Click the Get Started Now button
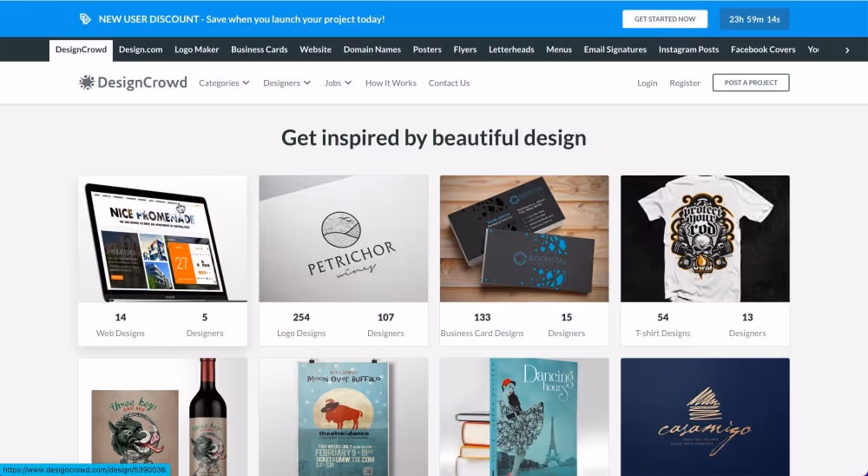Viewport: 868px width, 476px height. [665, 19]
